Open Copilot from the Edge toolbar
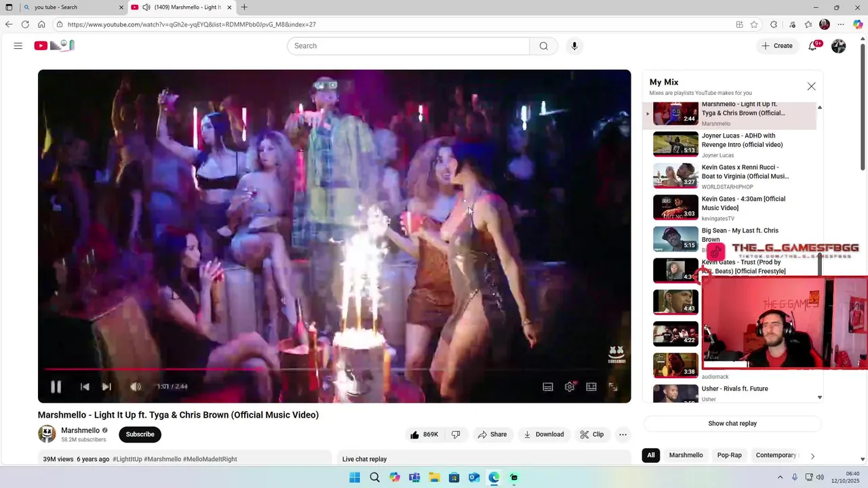Screen dimensions: 868x488 tap(858, 24)
